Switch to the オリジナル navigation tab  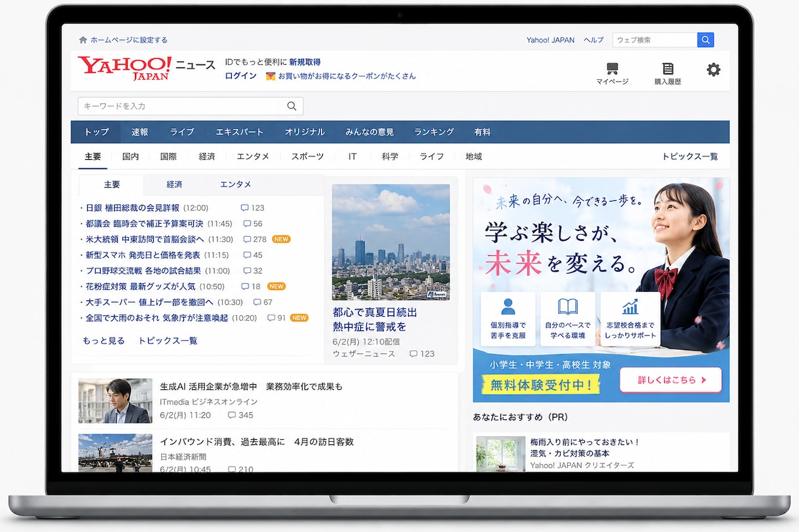point(305,132)
